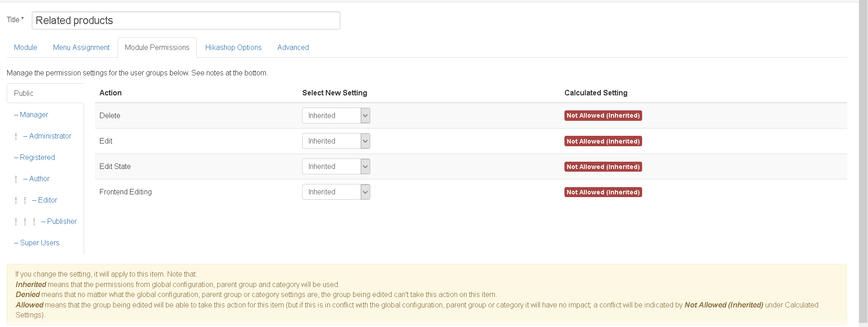Select the Hikashop Options tab
The image size is (868, 327).
[233, 48]
